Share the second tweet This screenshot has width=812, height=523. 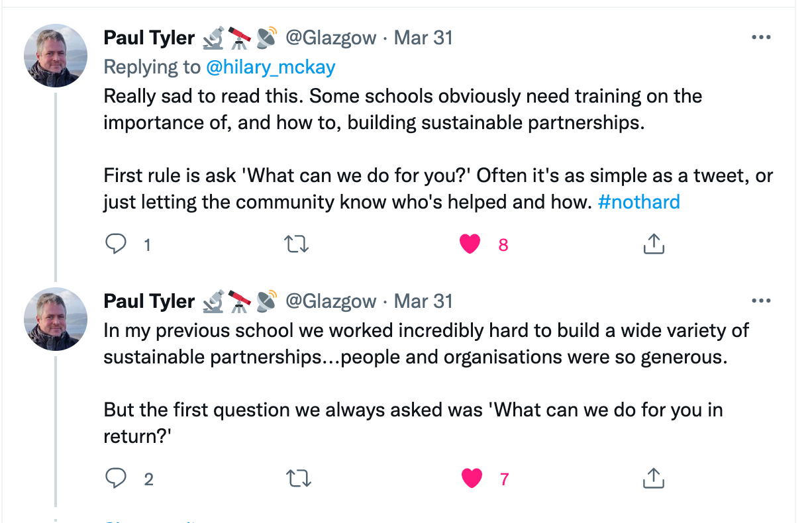click(x=654, y=478)
